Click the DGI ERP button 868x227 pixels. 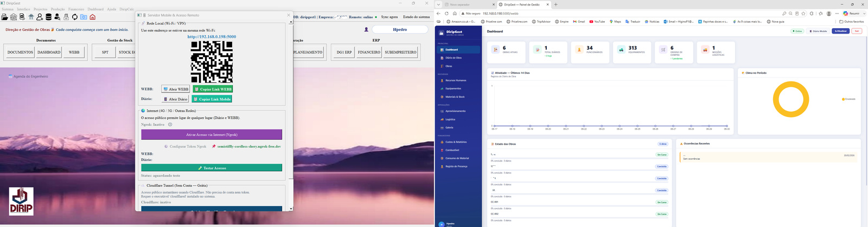(x=344, y=53)
